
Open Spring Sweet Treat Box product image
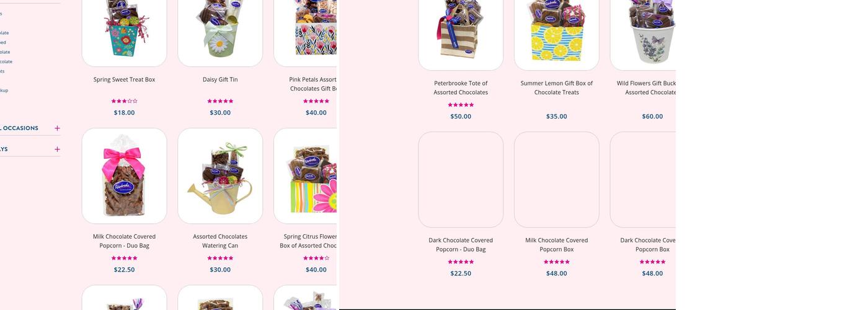(124, 31)
